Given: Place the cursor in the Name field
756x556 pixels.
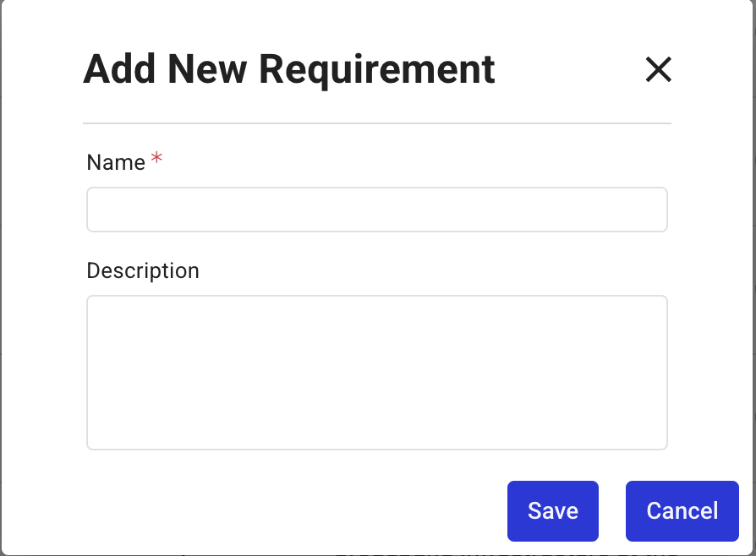Looking at the screenshot, I should point(376,210).
